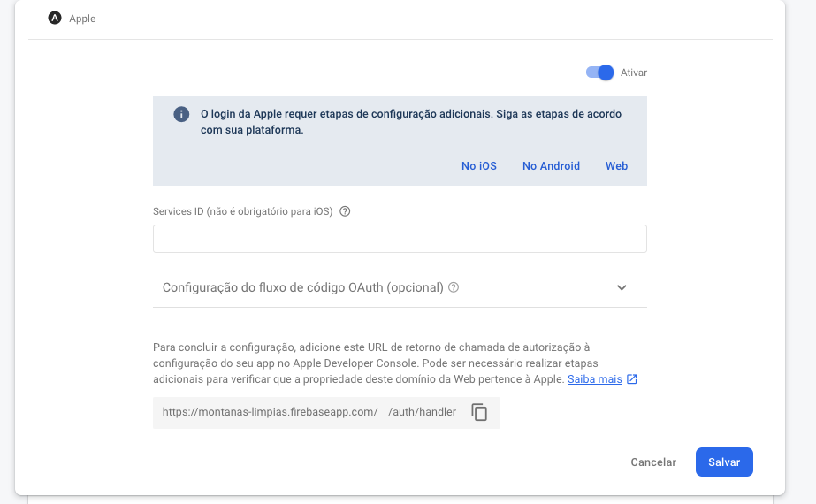Click the Apple provider header label

(82, 19)
